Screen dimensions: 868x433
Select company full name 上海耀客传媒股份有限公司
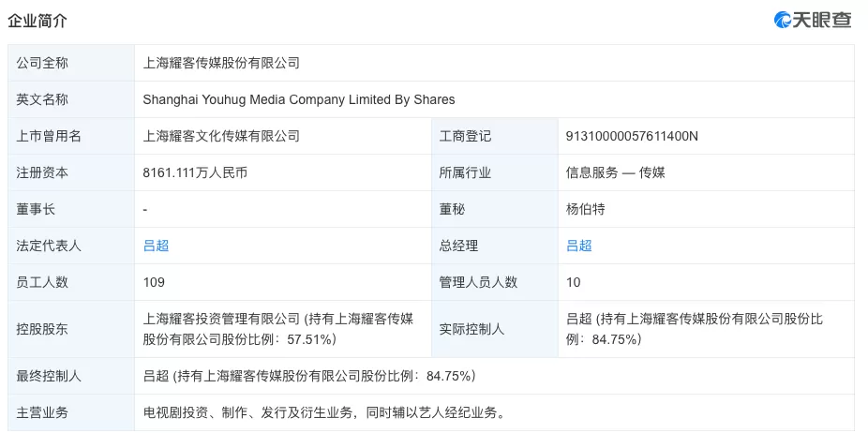coord(221,63)
